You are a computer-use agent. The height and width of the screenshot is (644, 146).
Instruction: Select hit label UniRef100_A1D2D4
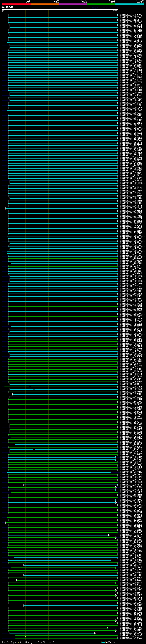pyautogui.click(x=131, y=407)
